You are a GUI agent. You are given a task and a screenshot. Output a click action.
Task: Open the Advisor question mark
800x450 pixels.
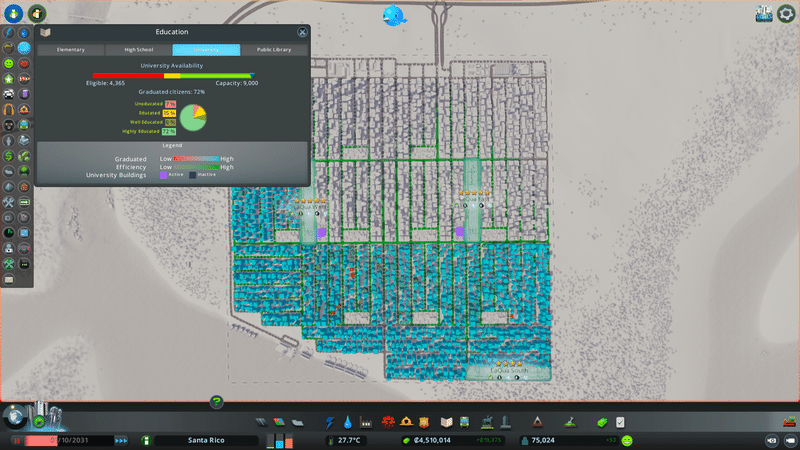click(x=216, y=402)
